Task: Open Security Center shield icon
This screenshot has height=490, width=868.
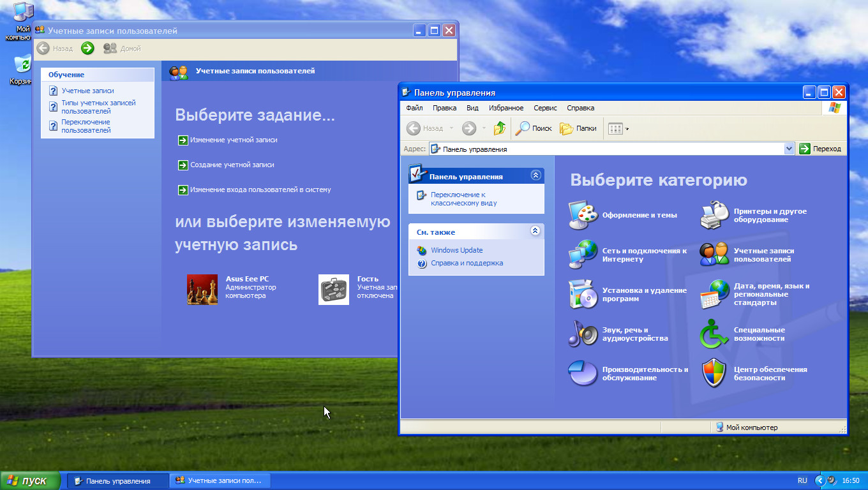Action: 714,373
